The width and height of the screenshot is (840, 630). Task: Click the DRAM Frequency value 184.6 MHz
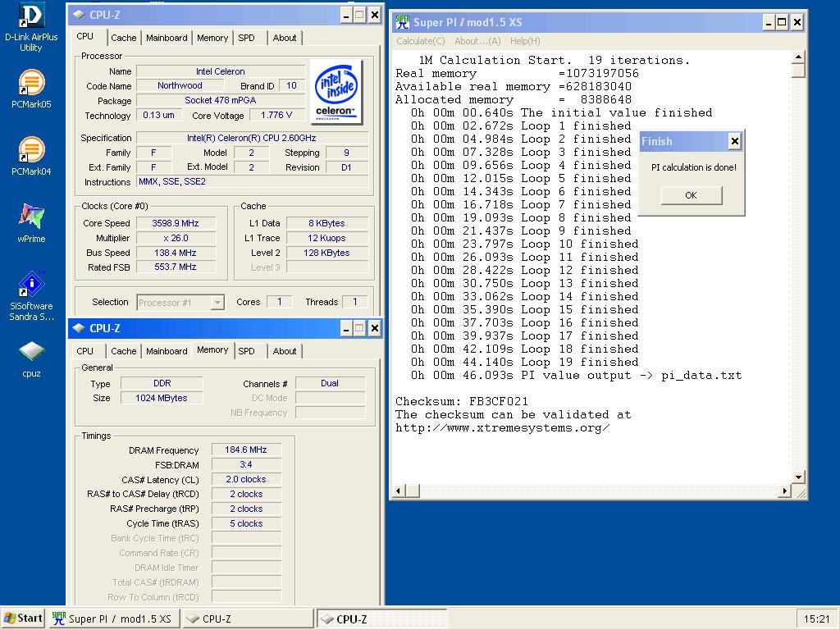246,450
